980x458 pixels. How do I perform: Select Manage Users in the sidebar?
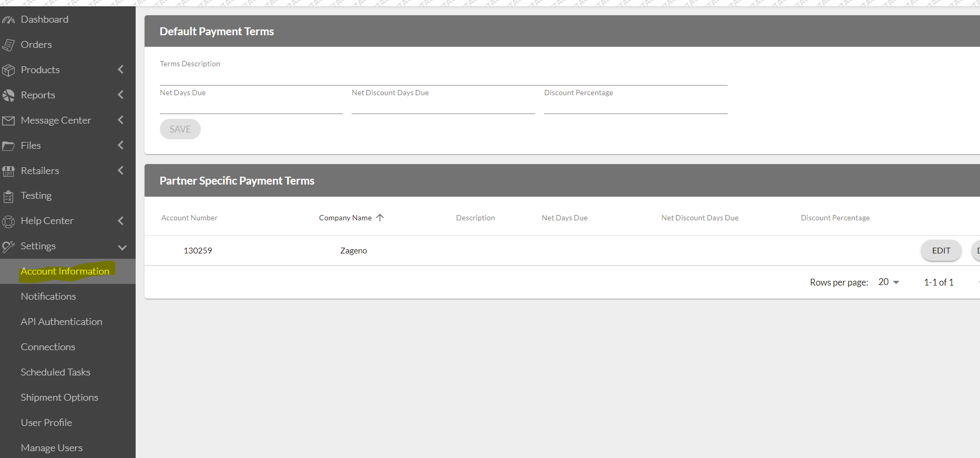click(x=52, y=448)
